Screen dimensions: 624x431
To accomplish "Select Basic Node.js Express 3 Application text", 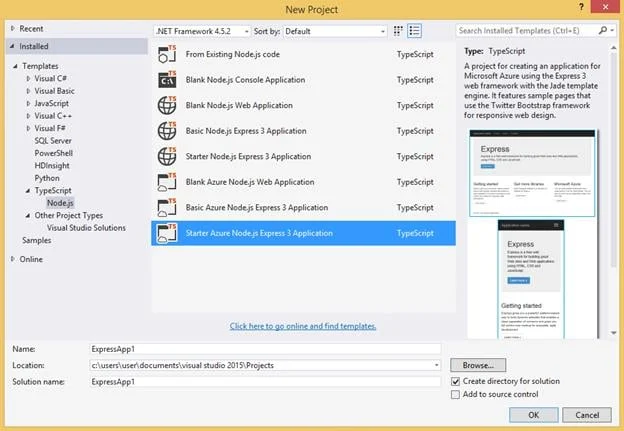I will pos(246,131).
